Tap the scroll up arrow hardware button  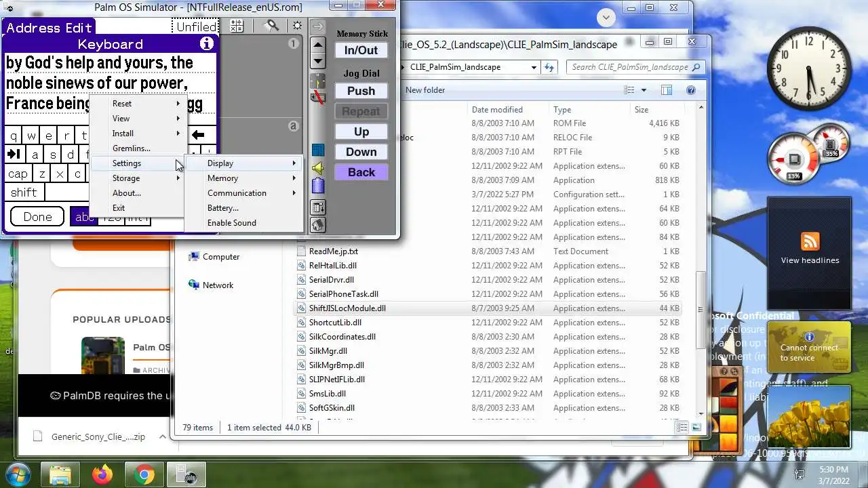(318, 45)
